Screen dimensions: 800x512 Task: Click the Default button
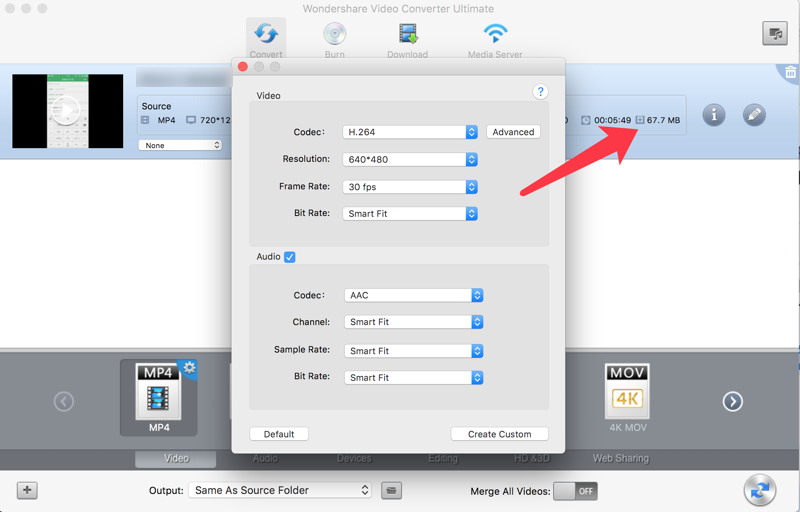click(279, 434)
